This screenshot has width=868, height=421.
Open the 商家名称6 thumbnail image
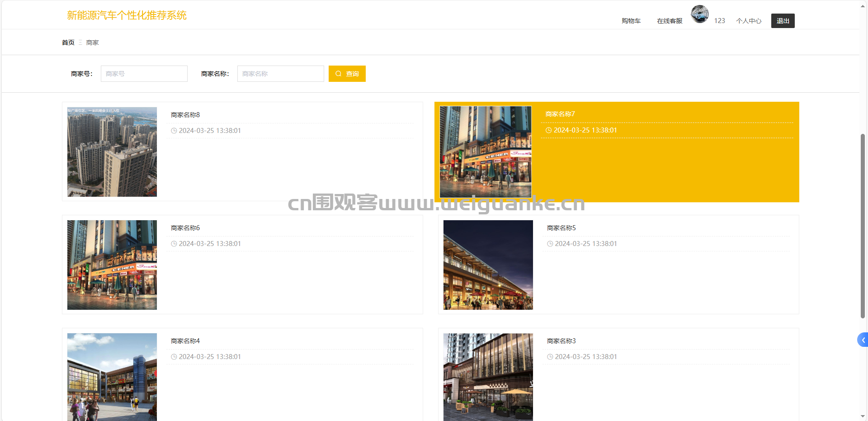(112, 265)
